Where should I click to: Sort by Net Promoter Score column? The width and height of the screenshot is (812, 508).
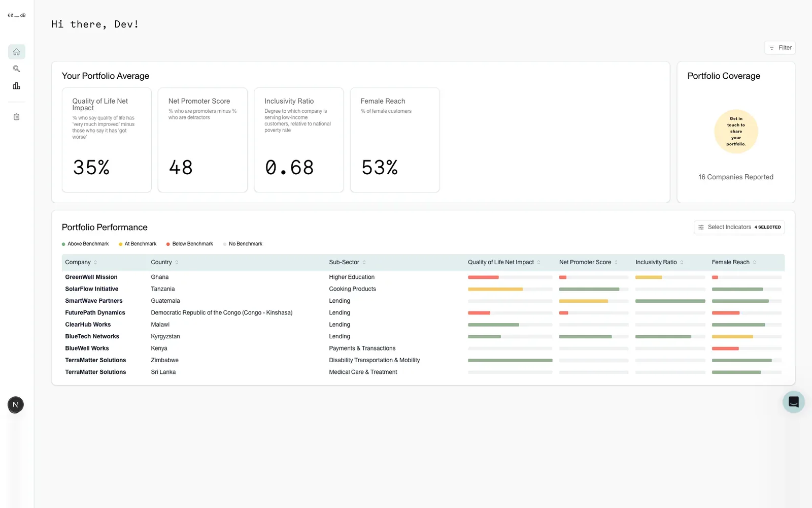click(588, 262)
